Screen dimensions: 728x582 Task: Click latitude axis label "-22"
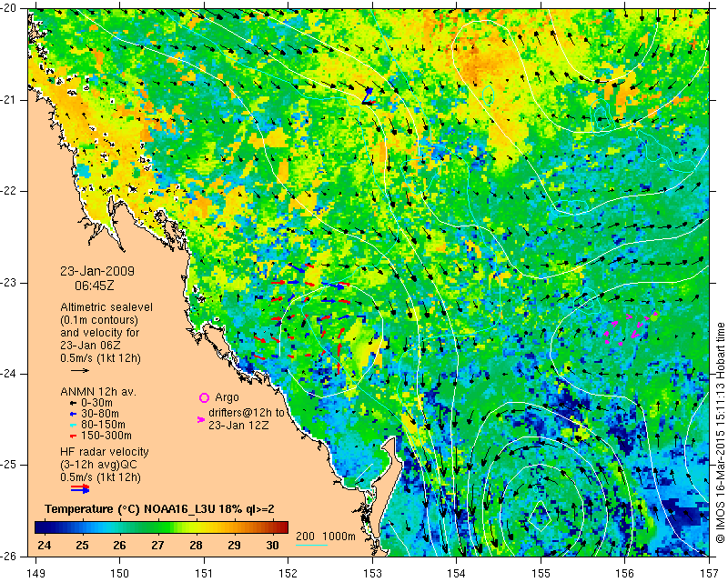click(x=9, y=191)
